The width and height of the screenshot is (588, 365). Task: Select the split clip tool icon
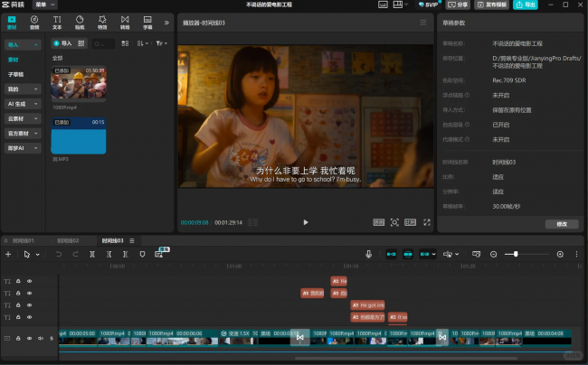[x=92, y=254]
